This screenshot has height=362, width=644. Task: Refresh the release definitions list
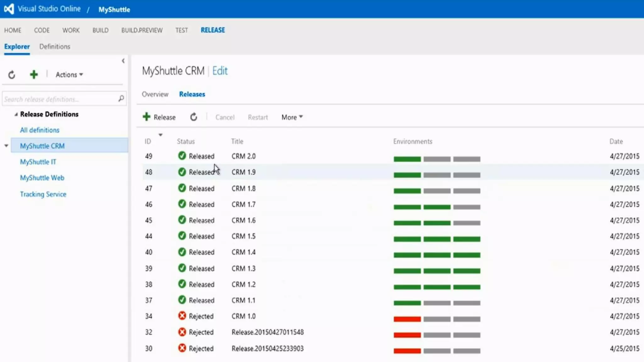pos(12,75)
